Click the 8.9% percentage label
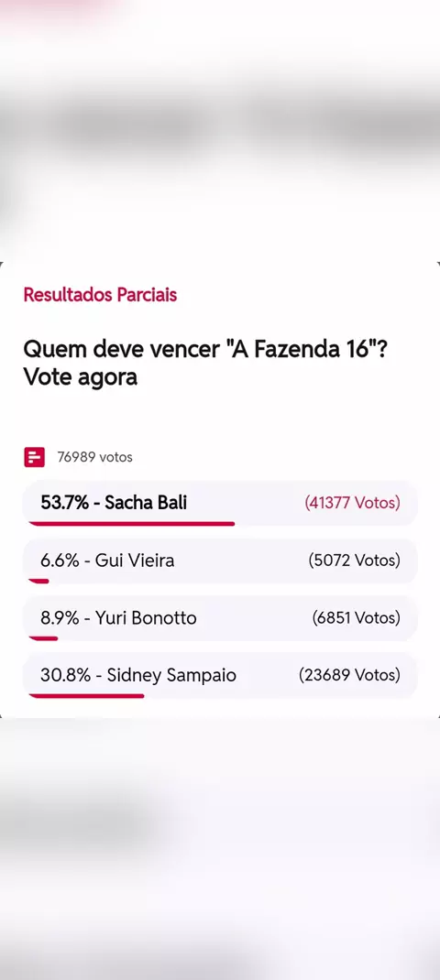The height and width of the screenshot is (980, 440). pyautogui.click(x=60, y=617)
